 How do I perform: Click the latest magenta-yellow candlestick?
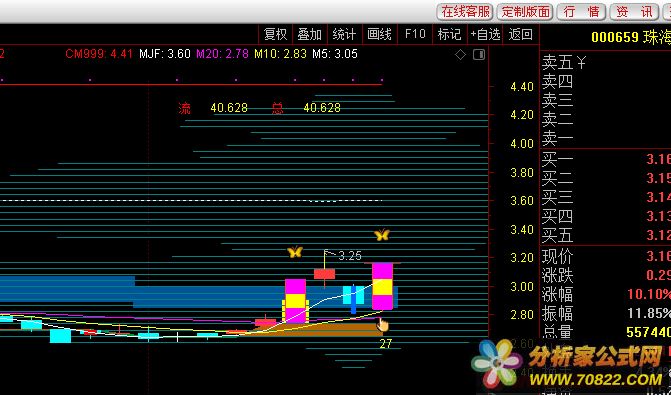coord(383,286)
